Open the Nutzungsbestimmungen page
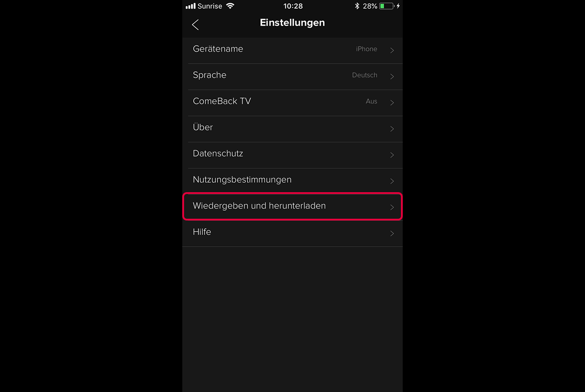The width and height of the screenshot is (585, 392). pyautogui.click(x=292, y=181)
